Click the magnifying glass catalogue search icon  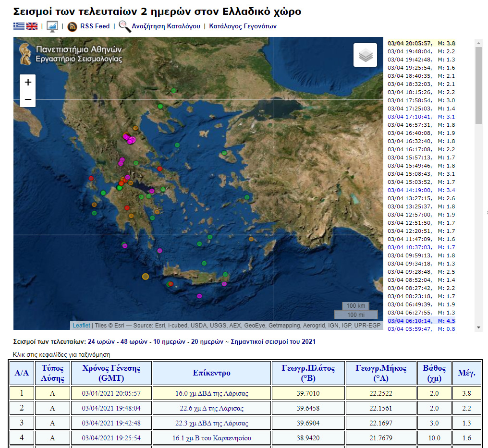tap(125, 26)
